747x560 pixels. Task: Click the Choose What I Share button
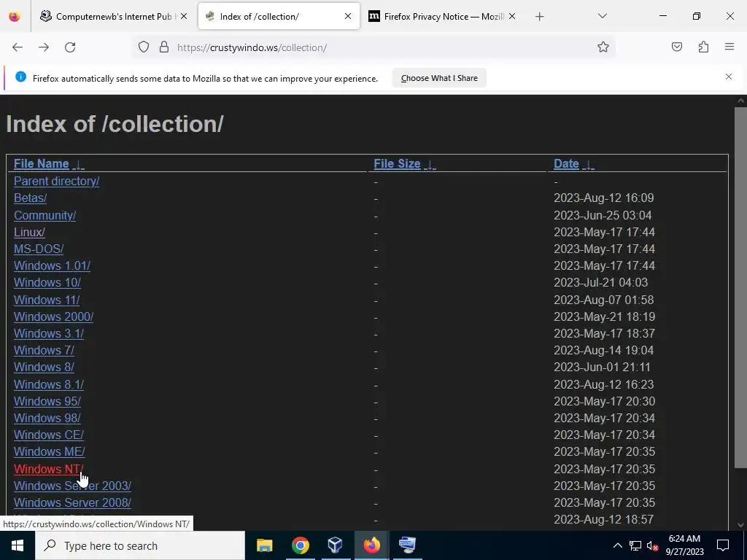pyautogui.click(x=439, y=78)
